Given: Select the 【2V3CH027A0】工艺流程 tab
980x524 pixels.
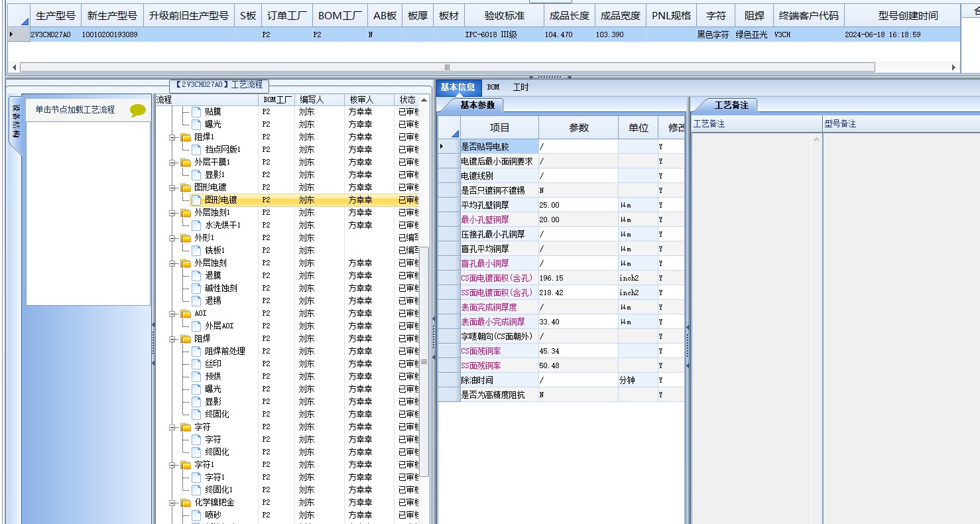Looking at the screenshot, I should (219, 85).
